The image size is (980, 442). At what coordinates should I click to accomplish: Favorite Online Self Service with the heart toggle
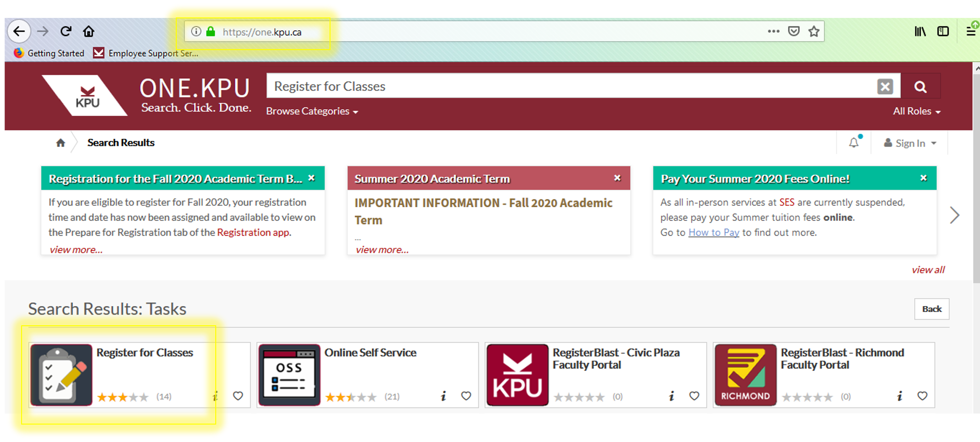466,396
